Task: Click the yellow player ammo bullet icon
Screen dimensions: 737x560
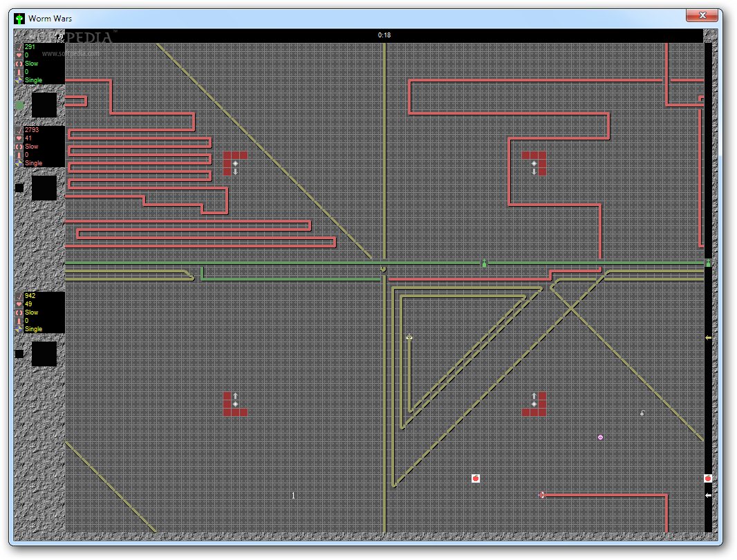Action: (19, 321)
